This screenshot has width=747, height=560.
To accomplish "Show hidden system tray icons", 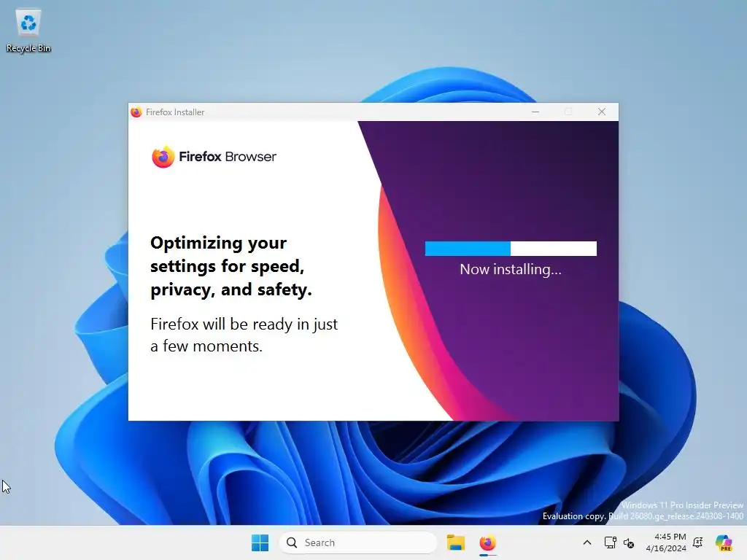I will click(x=587, y=542).
